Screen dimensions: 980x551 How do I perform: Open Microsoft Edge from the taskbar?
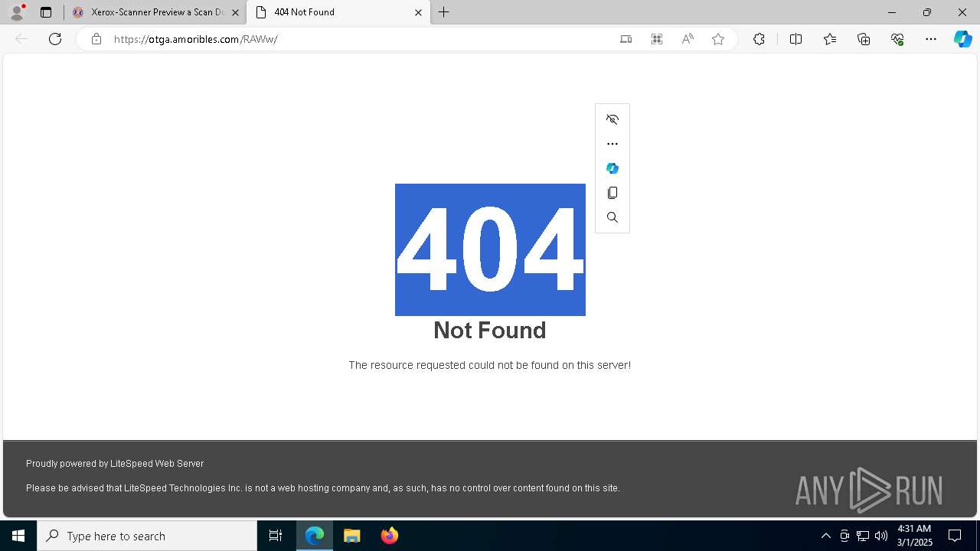[x=315, y=536]
